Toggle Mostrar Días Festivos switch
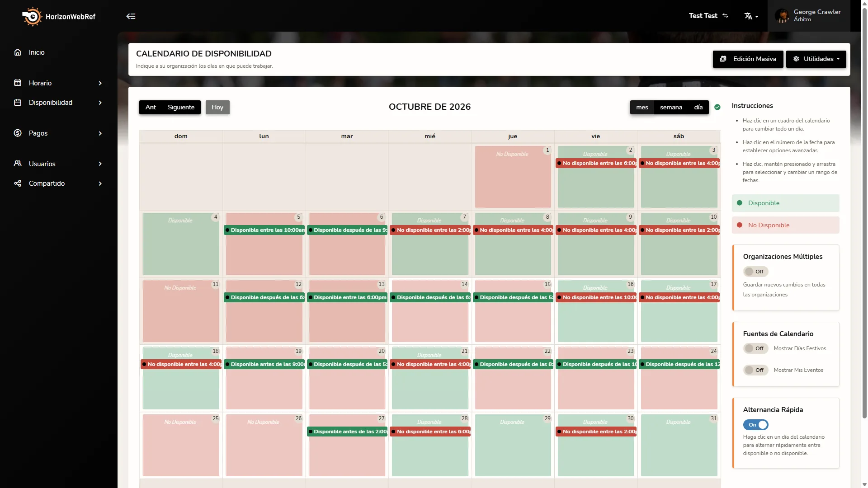 tap(755, 348)
